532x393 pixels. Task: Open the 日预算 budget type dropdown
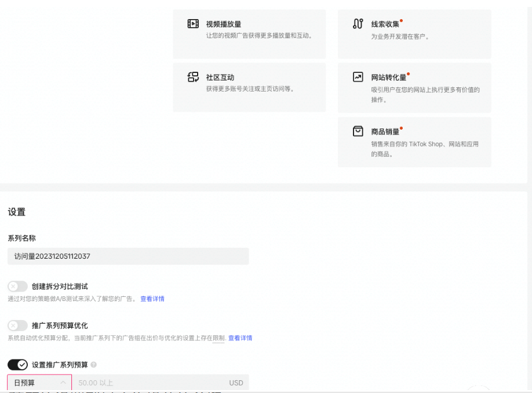(39, 383)
